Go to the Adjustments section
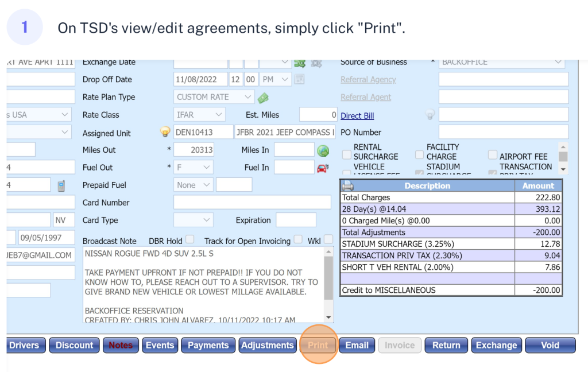 [x=267, y=345]
